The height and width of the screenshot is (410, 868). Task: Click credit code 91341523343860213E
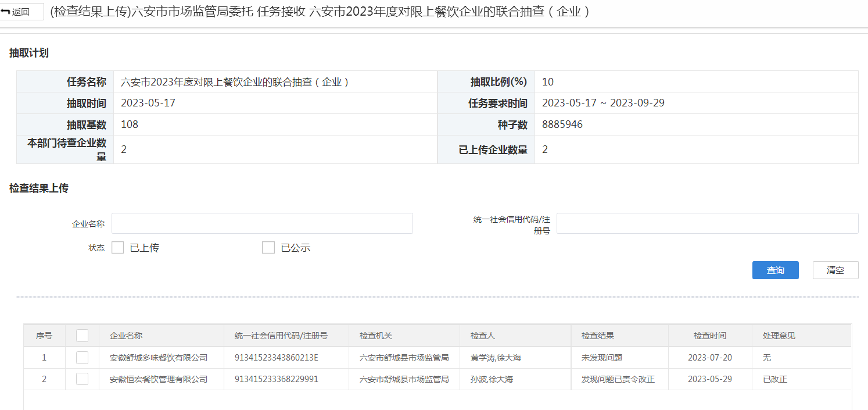pos(277,358)
